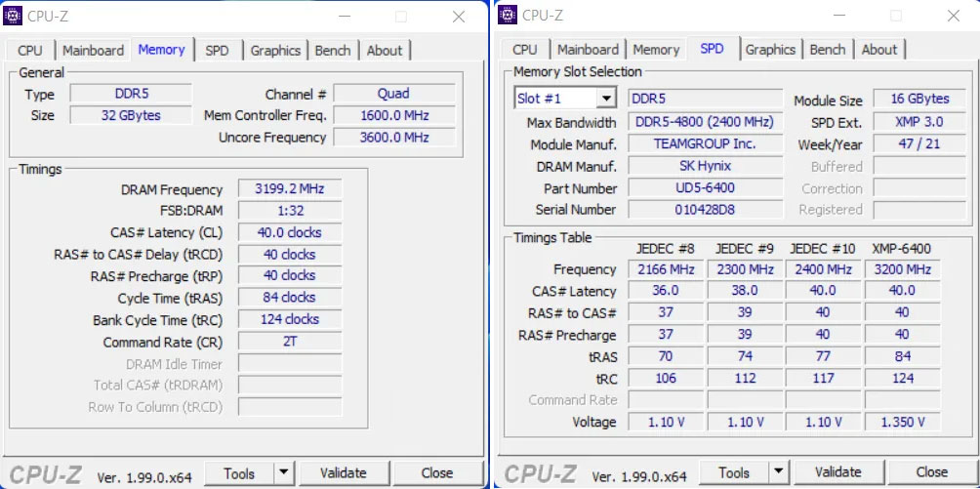Switch to SPD tab in left CPU-Z window
The image size is (980, 489).
217,50
